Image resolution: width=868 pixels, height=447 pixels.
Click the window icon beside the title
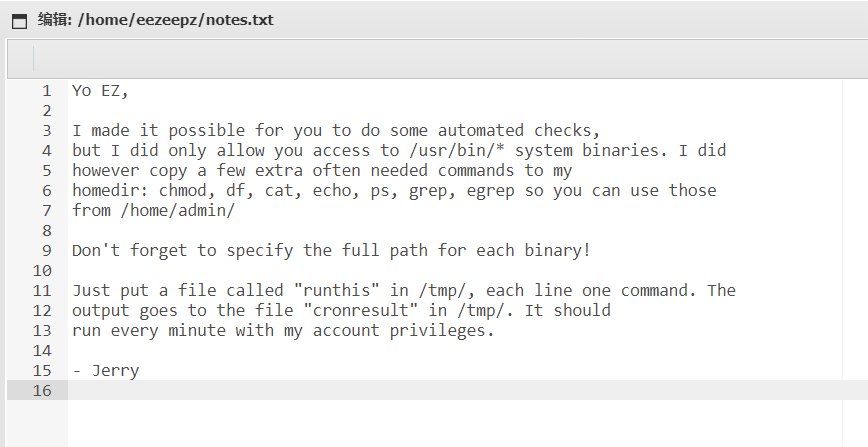[19, 21]
